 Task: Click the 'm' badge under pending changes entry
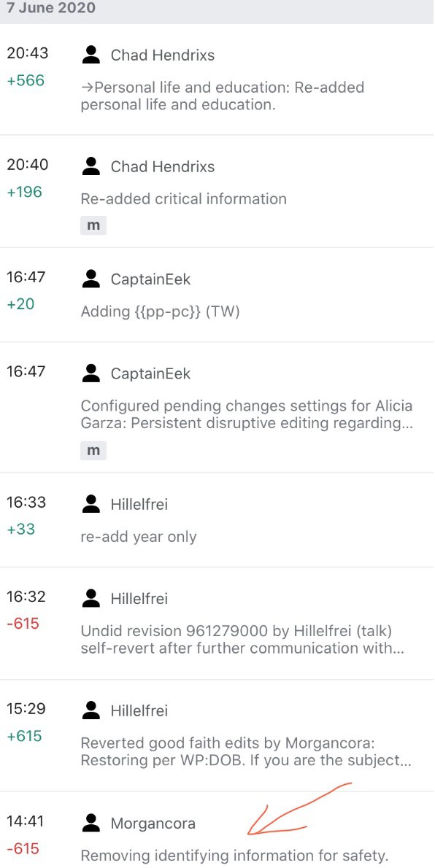tap(93, 450)
